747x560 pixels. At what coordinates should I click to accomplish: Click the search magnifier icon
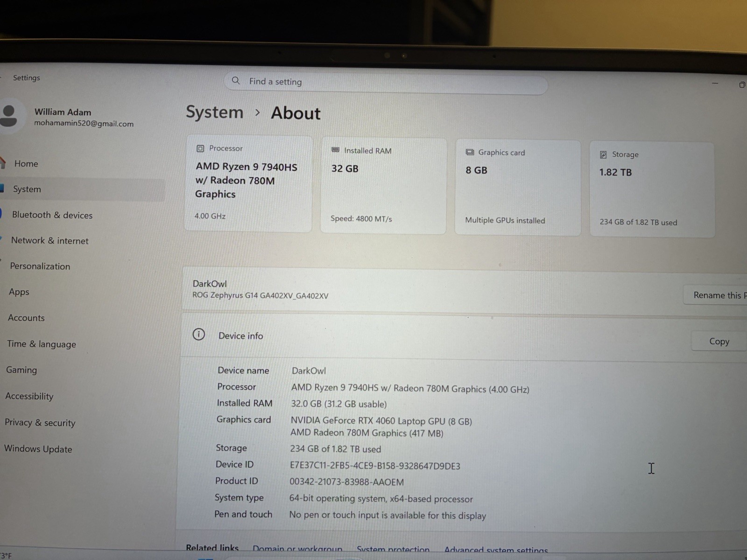236,81
